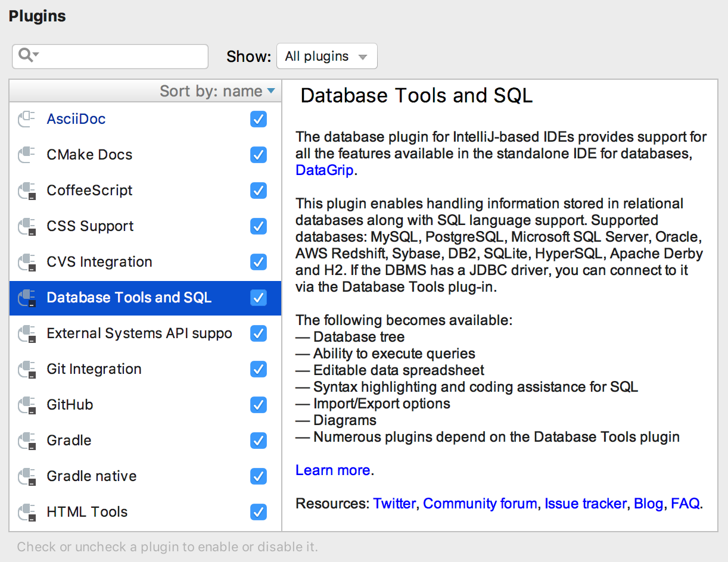Disable the AsciiDoc plugin checkbox
This screenshot has width=728, height=562.
coord(259,119)
